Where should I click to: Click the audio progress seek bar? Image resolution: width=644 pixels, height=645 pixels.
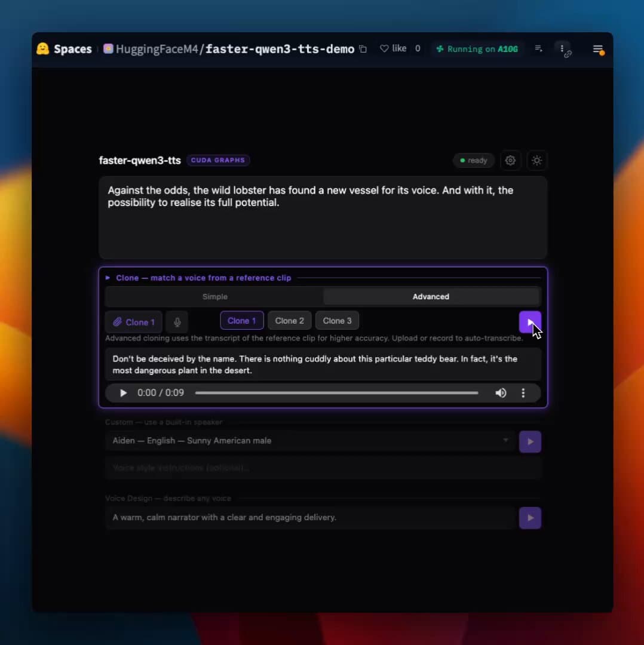point(336,393)
